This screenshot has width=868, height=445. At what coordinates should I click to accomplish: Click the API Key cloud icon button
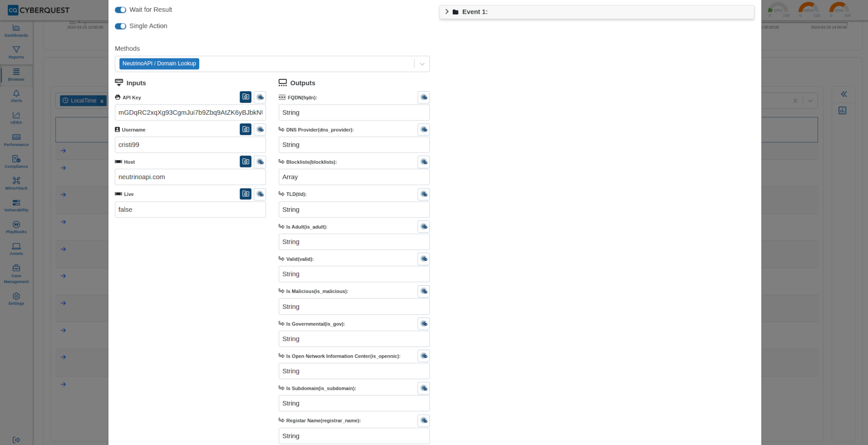260,97
